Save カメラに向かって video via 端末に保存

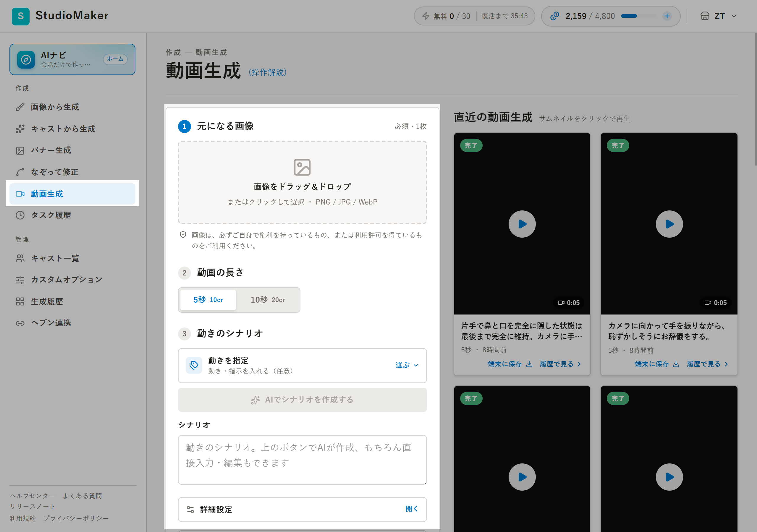coord(657,364)
